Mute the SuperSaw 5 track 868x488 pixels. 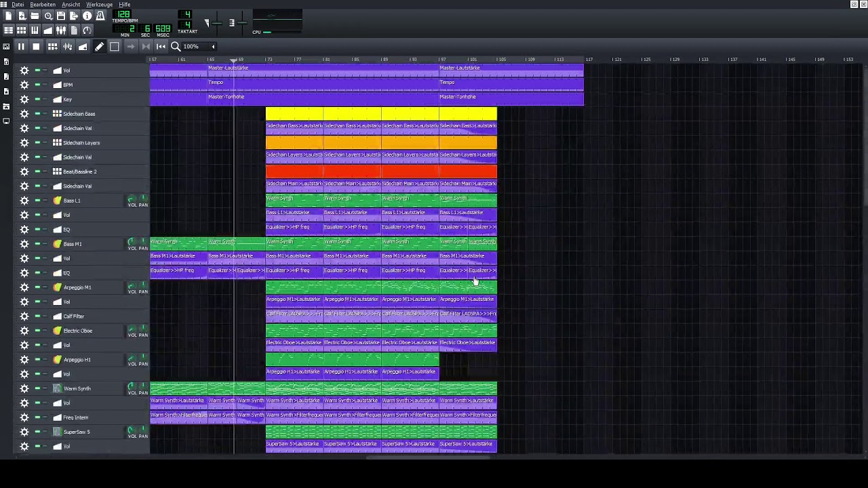tap(37, 432)
